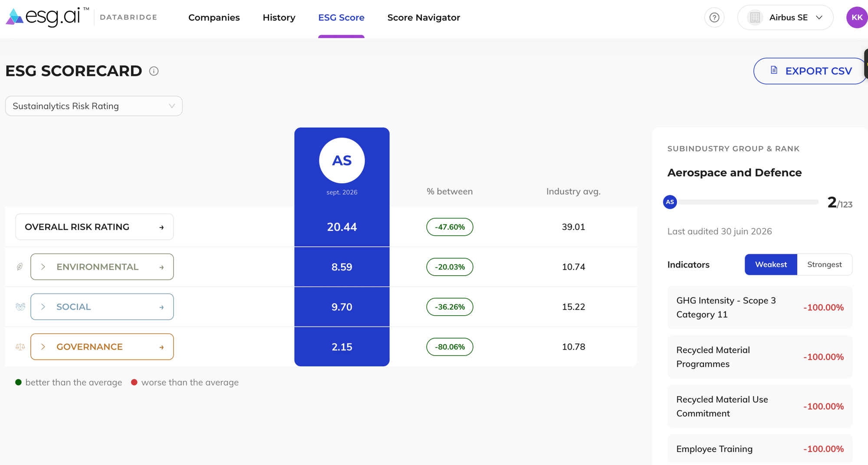
Task: Click the AS company circle badge
Action: [342, 161]
